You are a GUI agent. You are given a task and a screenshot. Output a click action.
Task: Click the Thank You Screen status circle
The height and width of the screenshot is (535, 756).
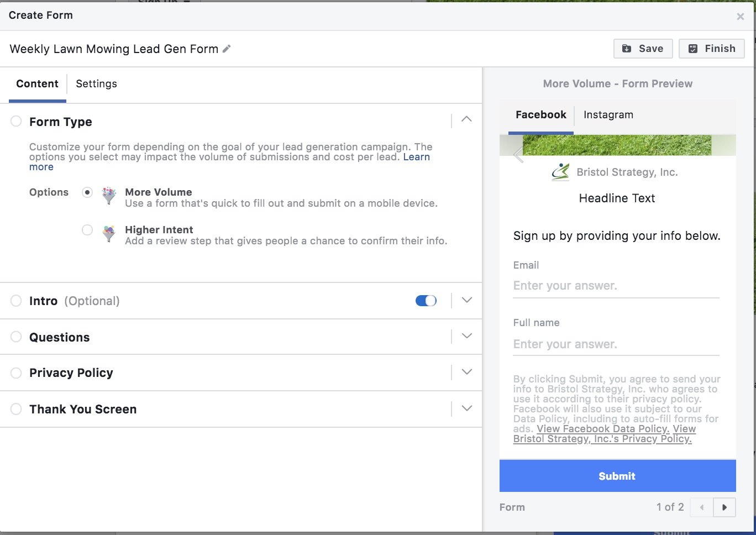[16, 409]
